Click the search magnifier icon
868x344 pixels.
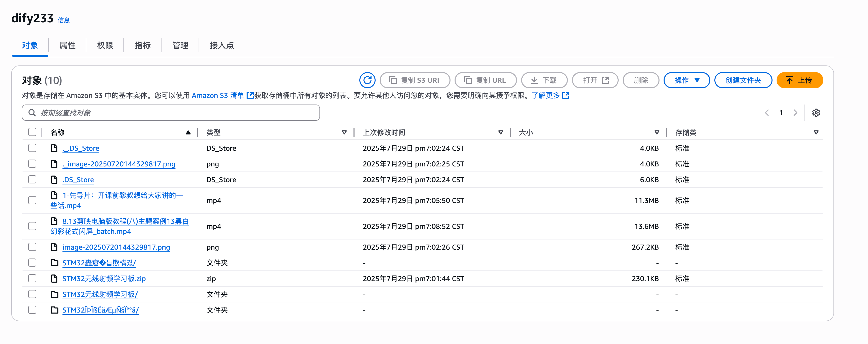pos(32,113)
